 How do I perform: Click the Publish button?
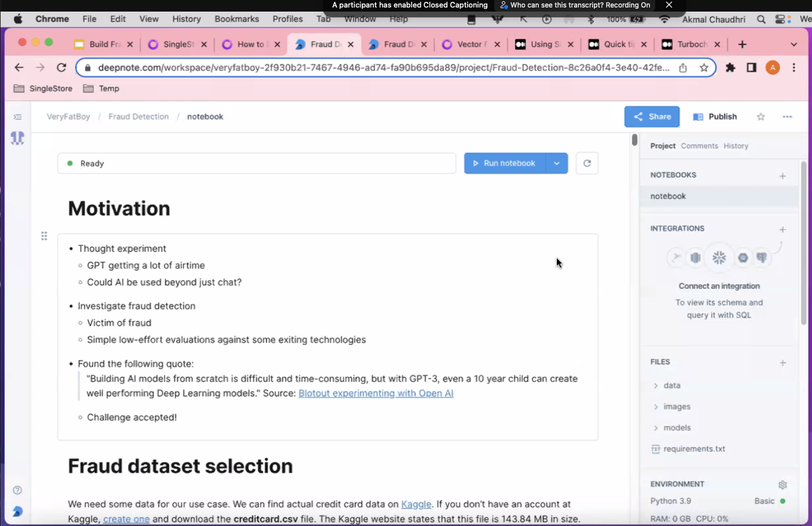click(715, 116)
